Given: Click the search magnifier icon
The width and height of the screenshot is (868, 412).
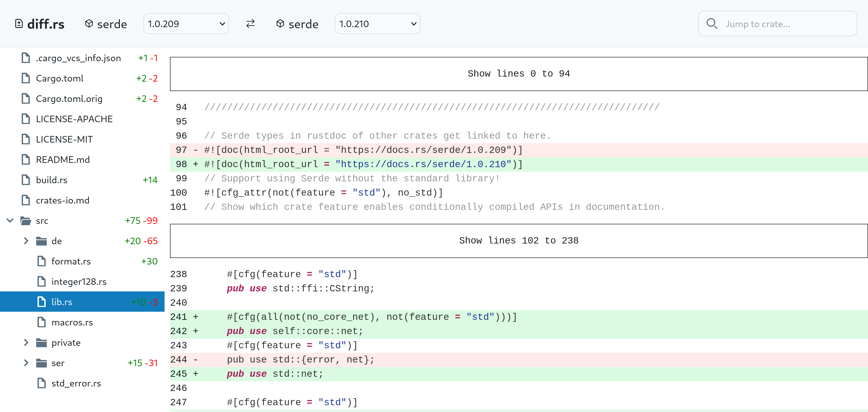Looking at the screenshot, I should coord(711,24).
